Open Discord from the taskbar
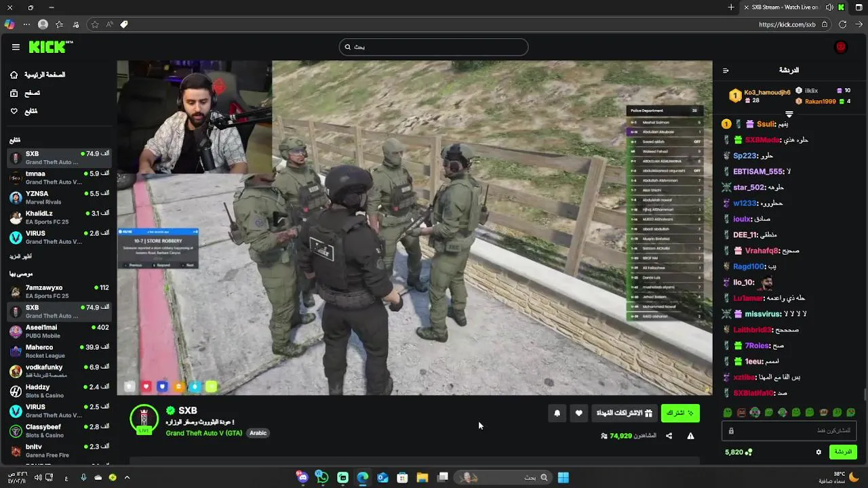The width and height of the screenshot is (868, 488). pyautogui.click(x=302, y=477)
